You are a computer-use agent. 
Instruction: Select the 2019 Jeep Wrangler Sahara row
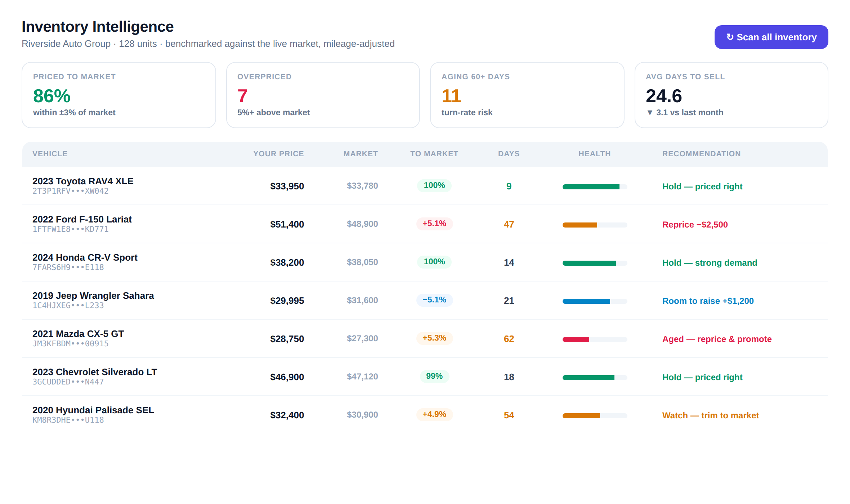pos(425,301)
